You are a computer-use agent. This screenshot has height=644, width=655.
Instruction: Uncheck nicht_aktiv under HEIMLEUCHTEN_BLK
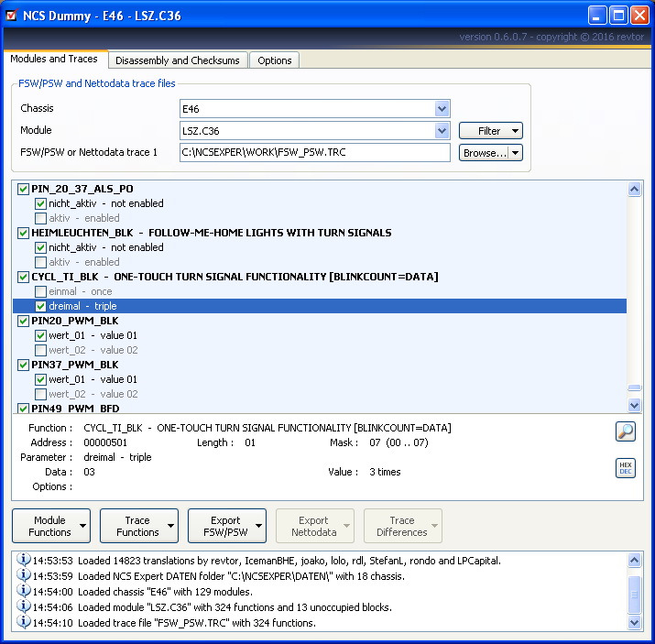click(40, 247)
